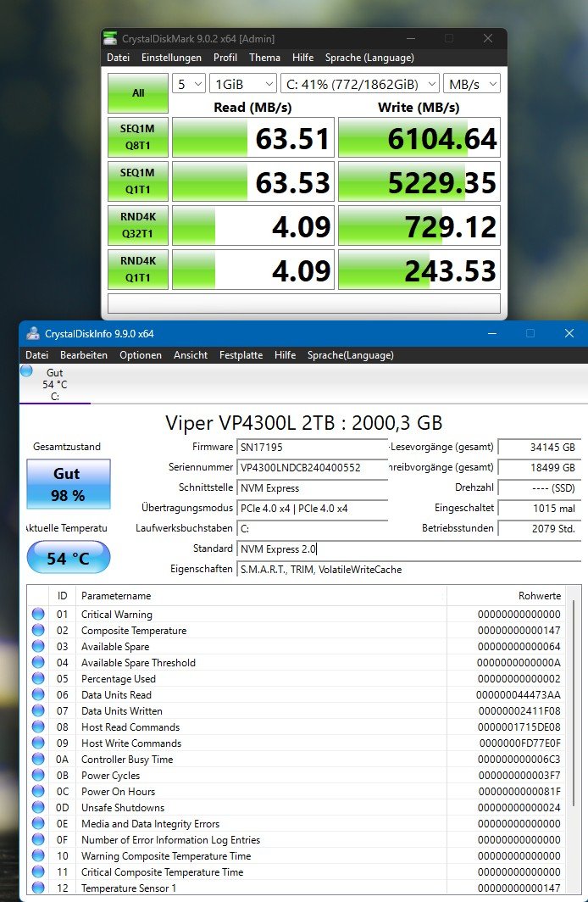Click status orb for Available Spare row
This screenshot has width=588, height=902.
pyautogui.click(x=38, y=646)
